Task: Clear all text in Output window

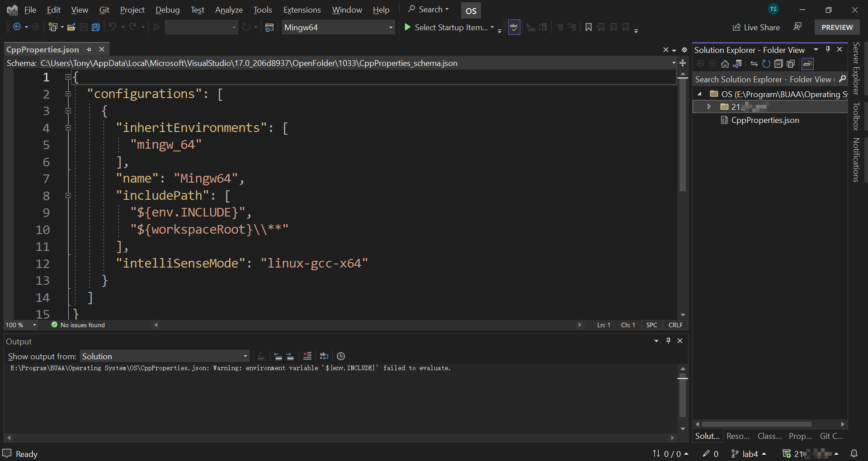Action: coord(307,356)
